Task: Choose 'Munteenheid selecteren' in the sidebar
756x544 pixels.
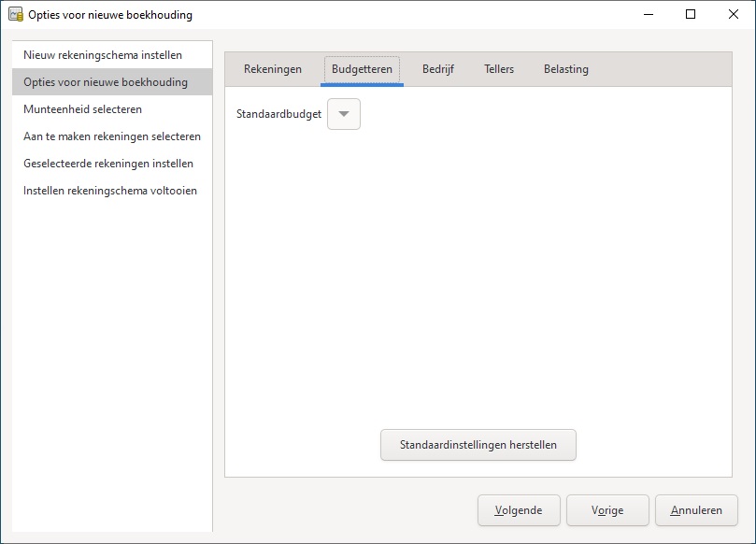Action: pos(83,109)
